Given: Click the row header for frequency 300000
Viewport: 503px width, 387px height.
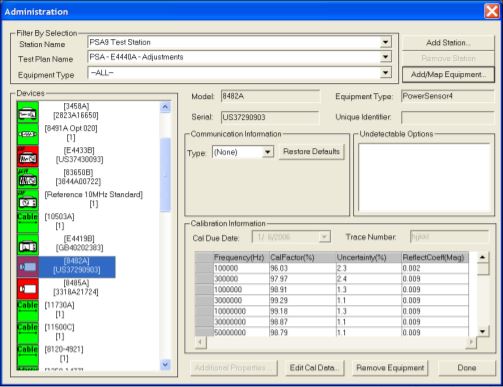Looking at the screenshot, I should click(204, 279).
